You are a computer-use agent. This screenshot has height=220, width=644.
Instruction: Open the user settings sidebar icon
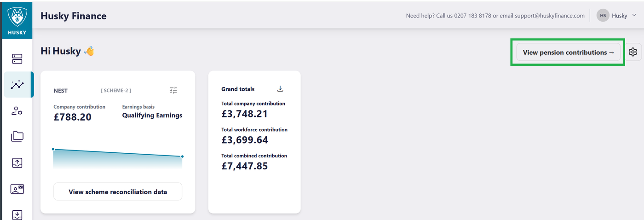tap(17, 110)
